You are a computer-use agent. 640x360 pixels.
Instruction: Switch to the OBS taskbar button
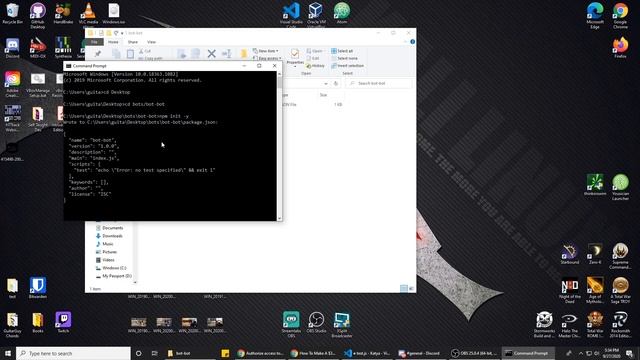tap(475, 353)
